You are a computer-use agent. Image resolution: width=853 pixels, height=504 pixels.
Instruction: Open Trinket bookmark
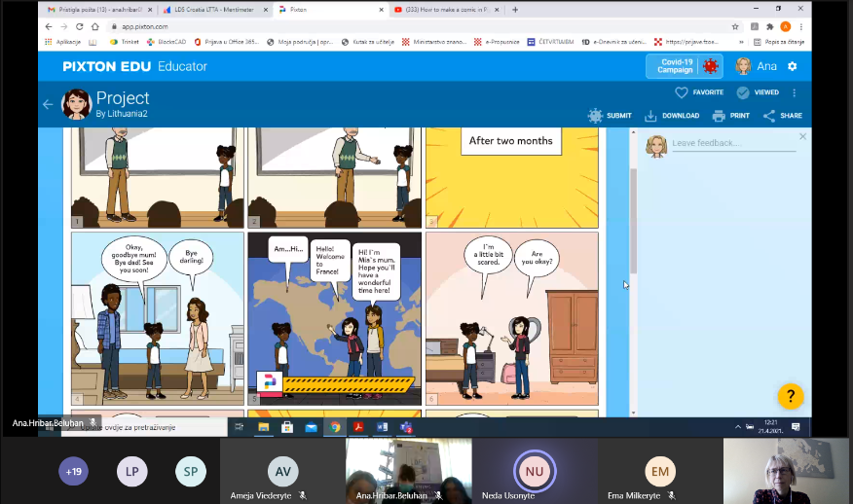click(x=125, y=42)
